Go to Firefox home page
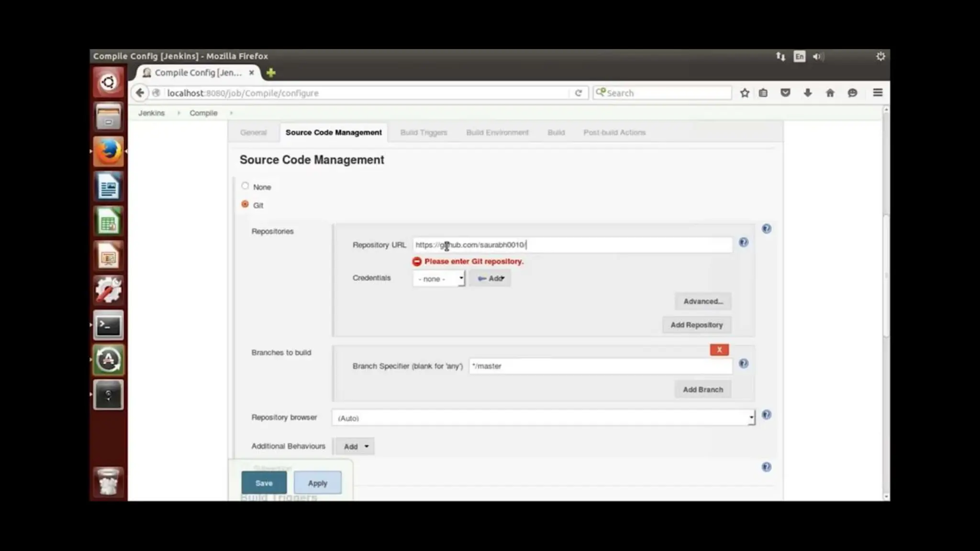The height and width of the screenshot is (551, 980). pyautogui.click(x=830, y=93)
